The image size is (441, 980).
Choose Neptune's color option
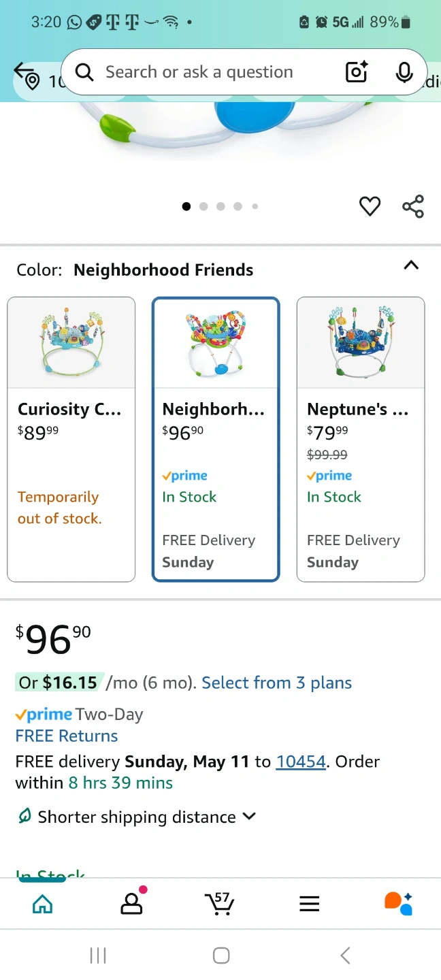click(361, 439)
